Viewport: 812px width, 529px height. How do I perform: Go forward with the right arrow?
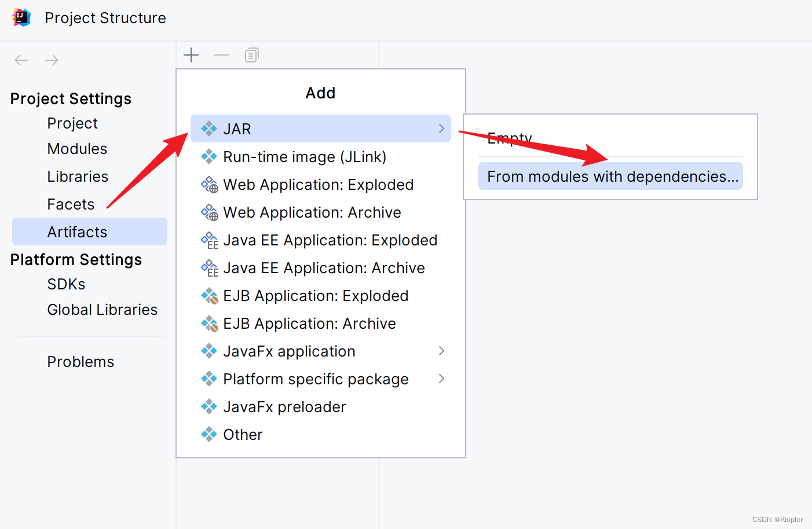tap(52, 60)
